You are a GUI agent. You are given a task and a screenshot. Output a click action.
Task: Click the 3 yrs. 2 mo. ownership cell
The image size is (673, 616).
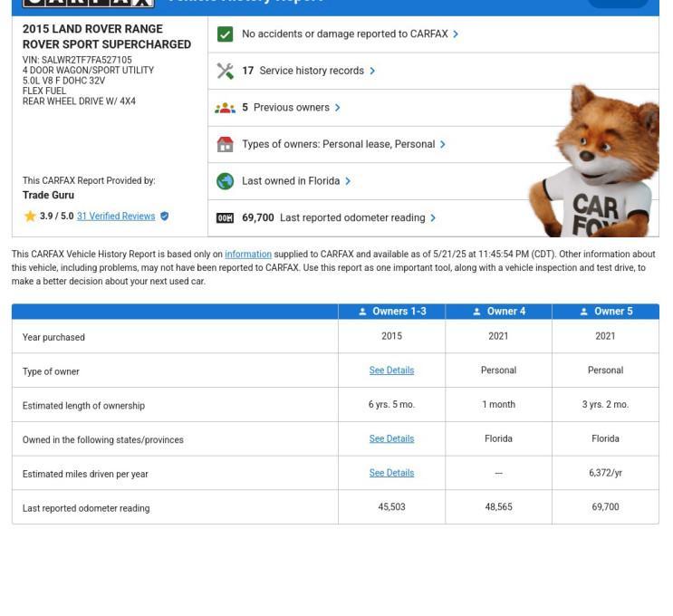coord(605,404)
